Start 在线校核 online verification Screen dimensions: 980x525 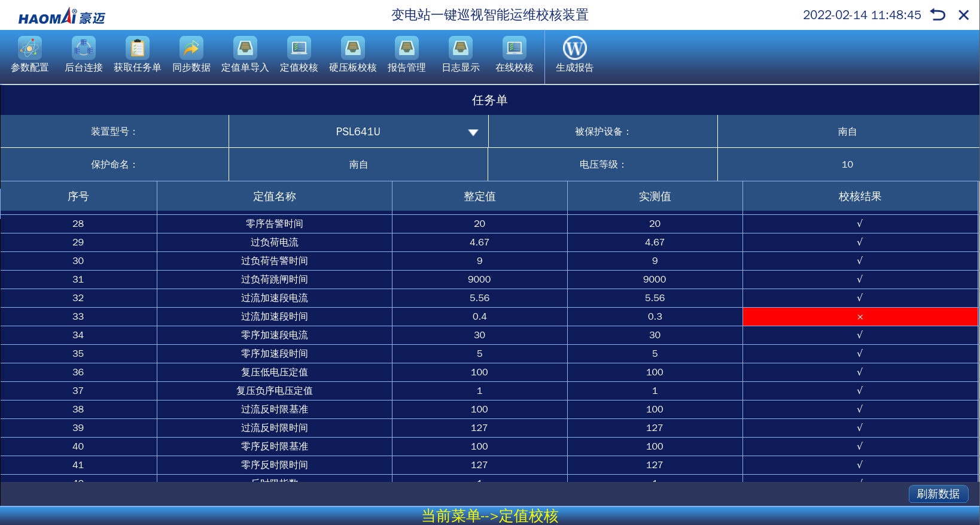(x=514, y=48)
